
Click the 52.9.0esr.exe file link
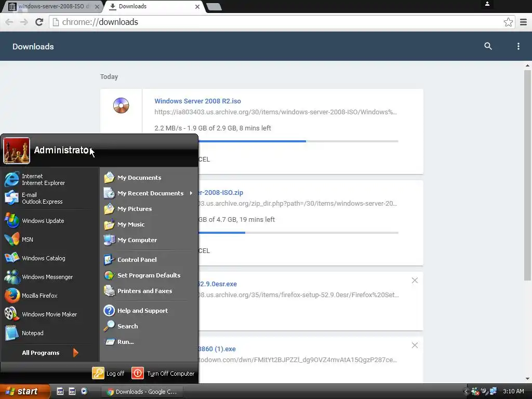coord(218,284)
